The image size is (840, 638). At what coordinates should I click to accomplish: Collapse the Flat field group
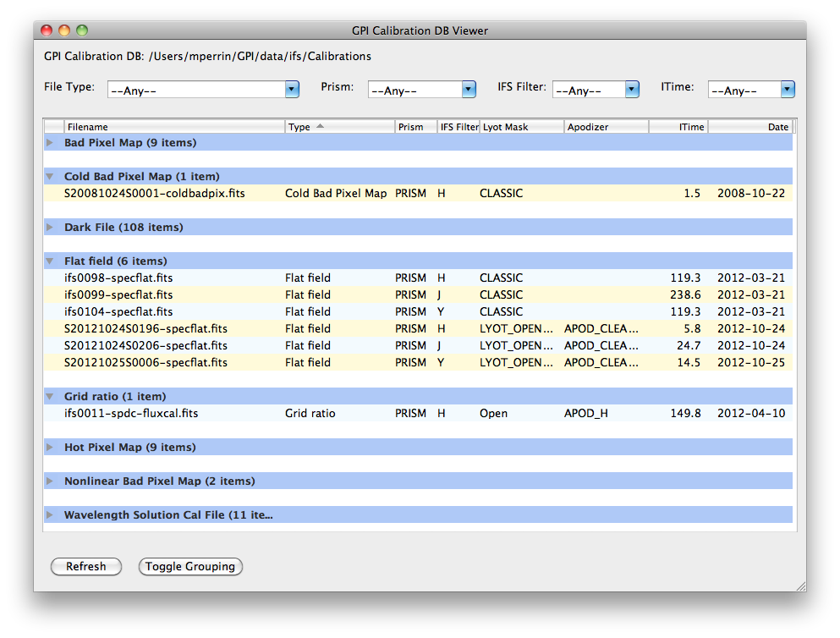point(50,261)
